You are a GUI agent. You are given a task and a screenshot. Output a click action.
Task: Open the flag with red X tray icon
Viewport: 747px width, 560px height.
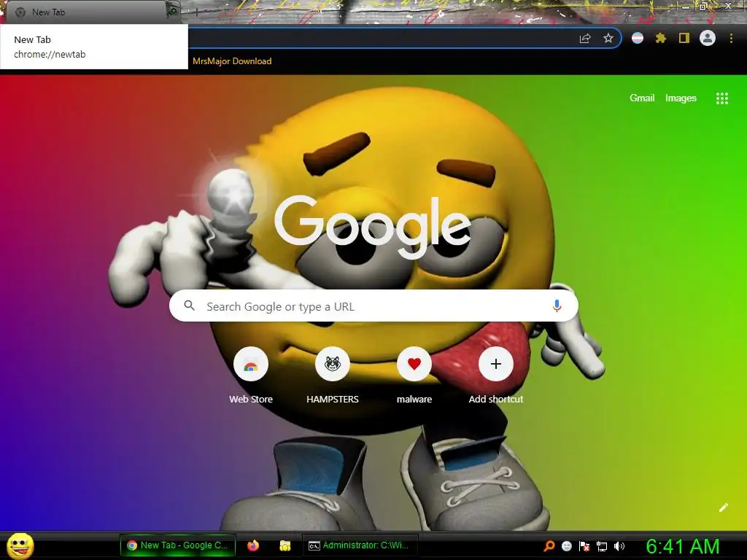(584, 546)
